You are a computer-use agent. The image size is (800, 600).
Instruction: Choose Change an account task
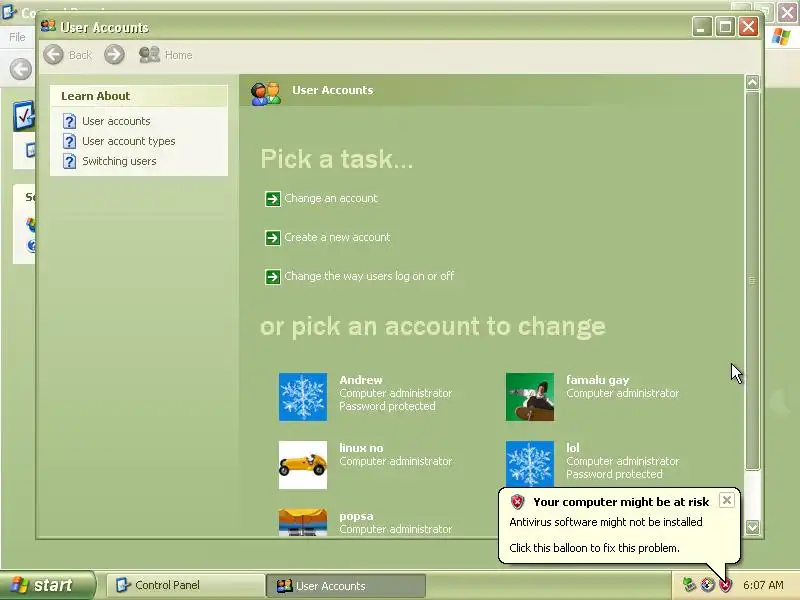point(331,198)
